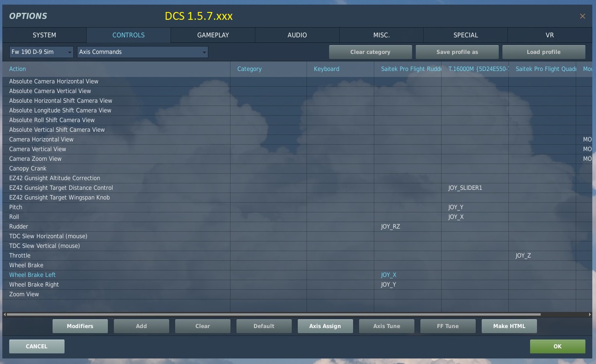
Task: Select Absolute Vertical Shift Camera View row
Action: (297, 130)
